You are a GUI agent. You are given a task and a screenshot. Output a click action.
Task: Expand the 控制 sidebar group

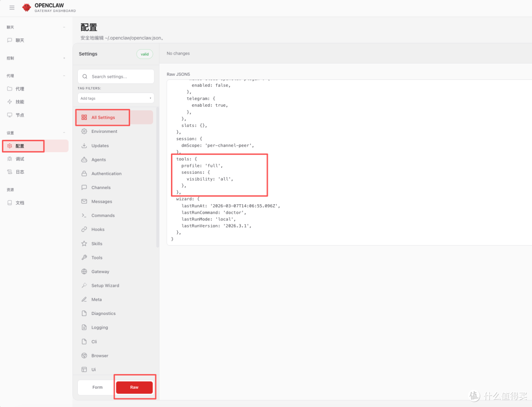[35, 58]
